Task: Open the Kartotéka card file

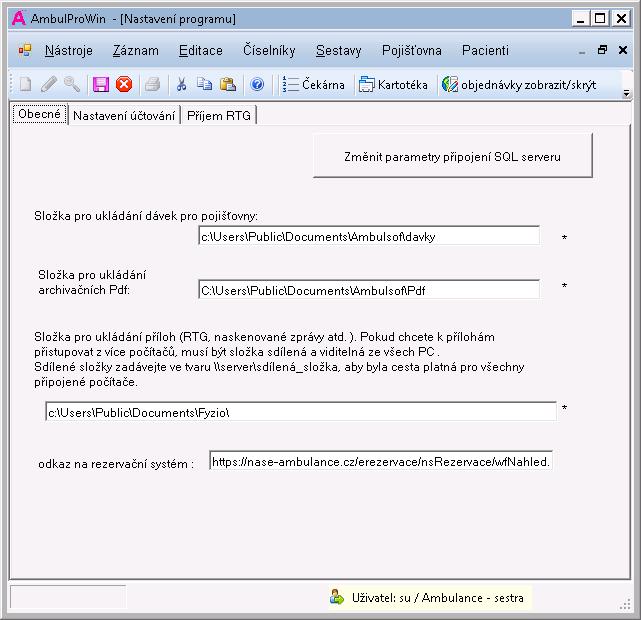Action: (x=393, y=85)
